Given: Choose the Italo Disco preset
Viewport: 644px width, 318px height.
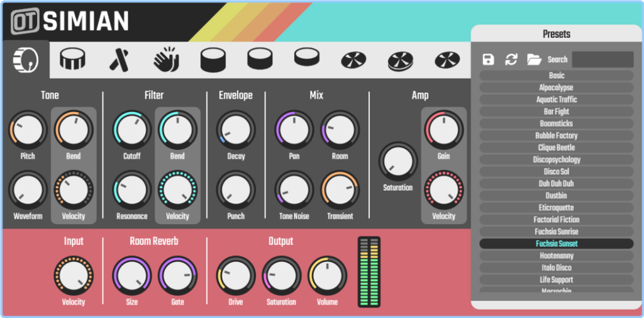Looking at the screenshot, I should [557, 268].
